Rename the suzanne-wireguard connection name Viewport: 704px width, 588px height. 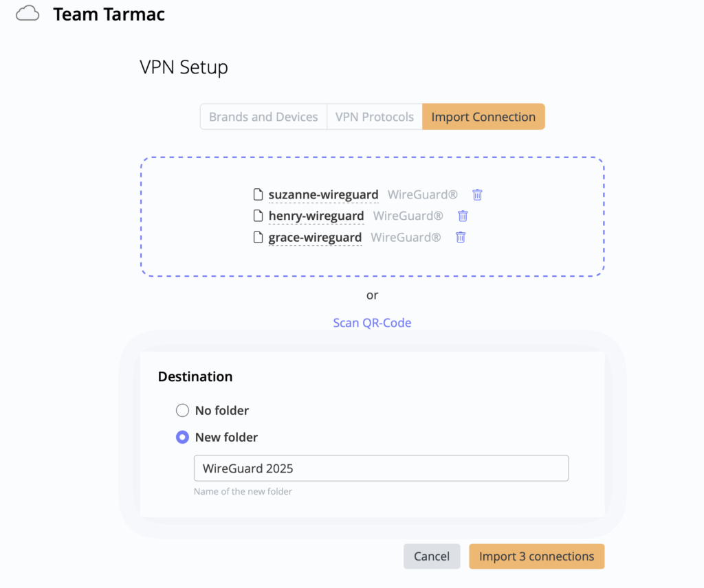point(323,194)
